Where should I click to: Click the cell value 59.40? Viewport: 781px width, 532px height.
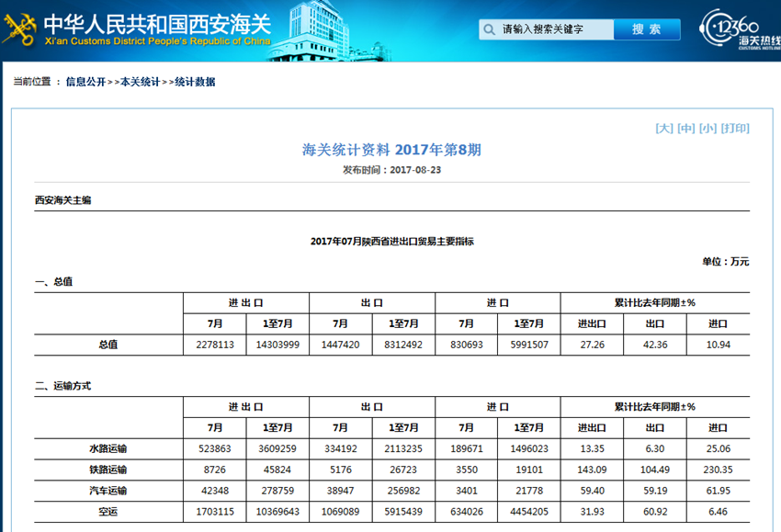point(593,491)
